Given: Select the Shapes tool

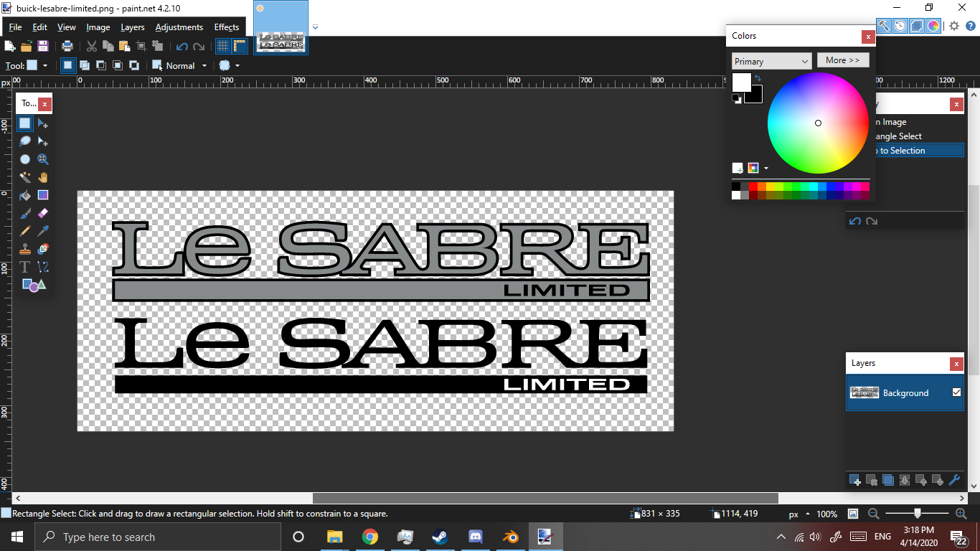Looking at the screenshot, I should tap(34, 285).
